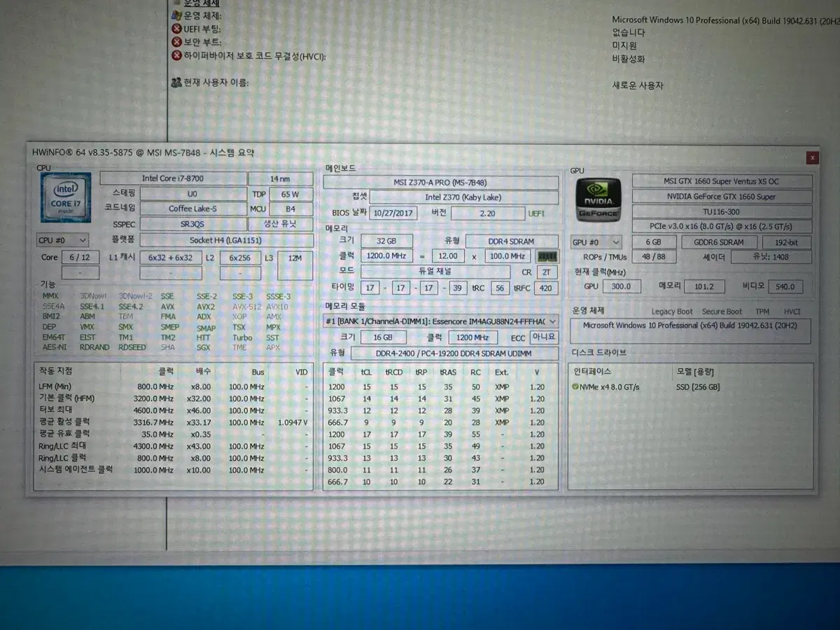
Task: Click the 6 / 12 core count field
Action: pyautogui.click(x=82, y=258)
